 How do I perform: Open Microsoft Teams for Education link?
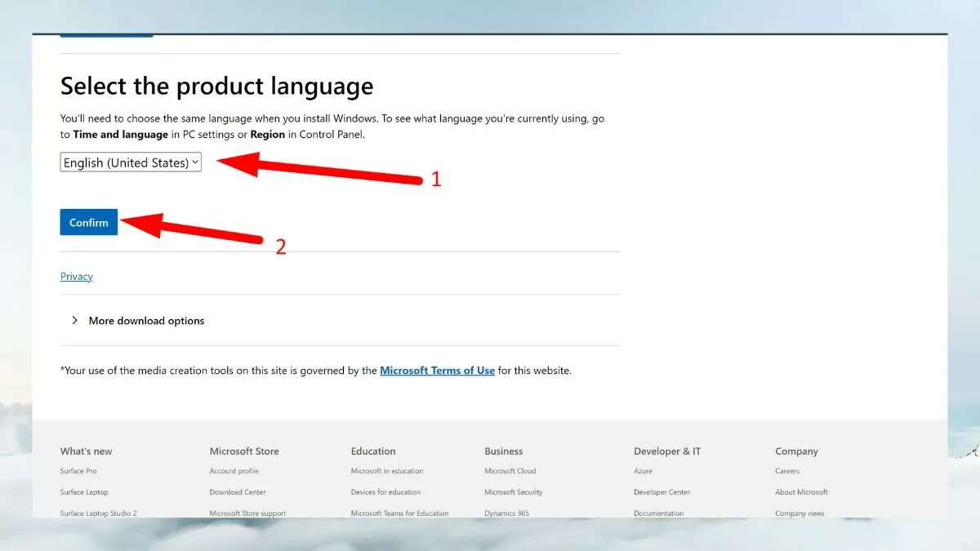tap(399, 513)
